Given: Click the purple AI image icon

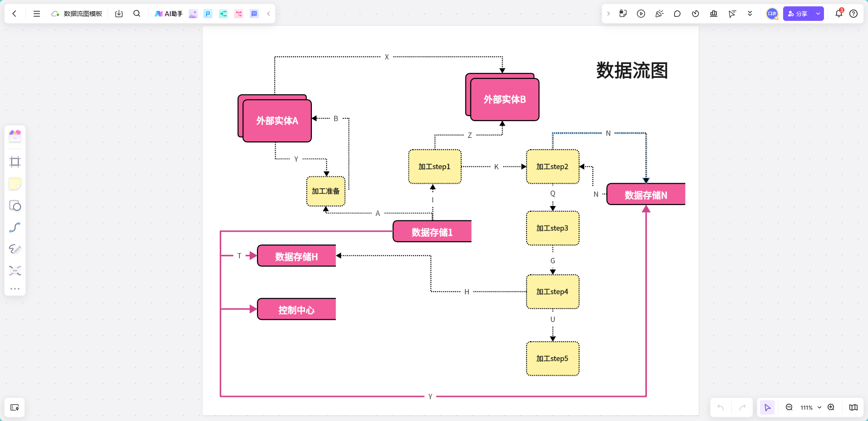Looking at the screenshot, I should click(193, 14).
